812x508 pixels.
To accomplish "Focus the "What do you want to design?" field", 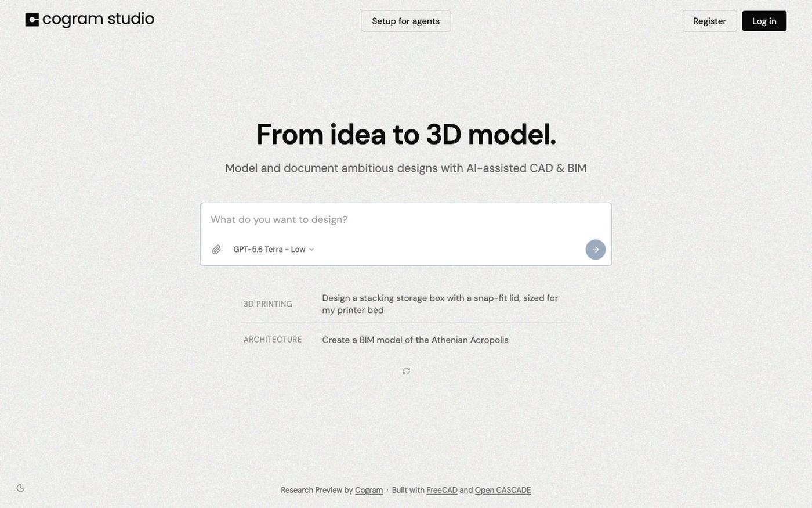I will [406, 220].
